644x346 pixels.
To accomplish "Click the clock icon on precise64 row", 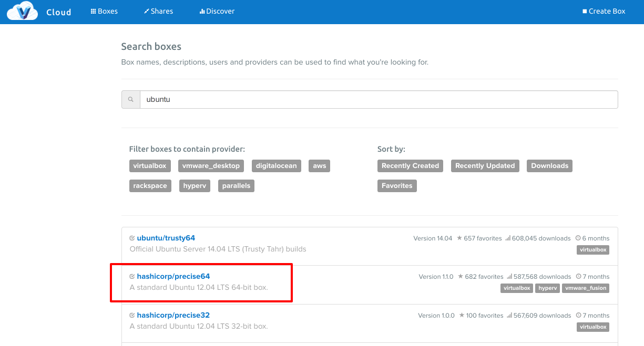I will click(x=578, y=276).
